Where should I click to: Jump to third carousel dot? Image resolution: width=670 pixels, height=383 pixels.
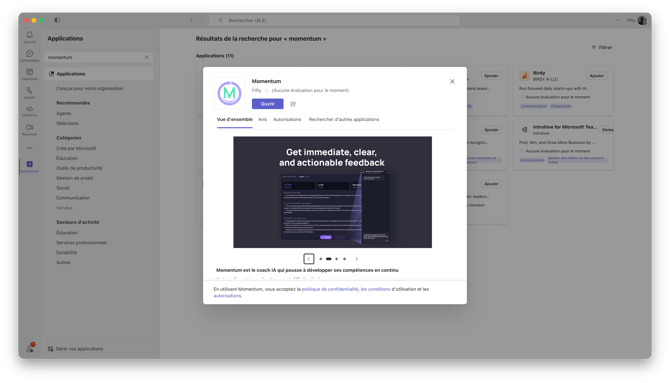coord(337,259)
